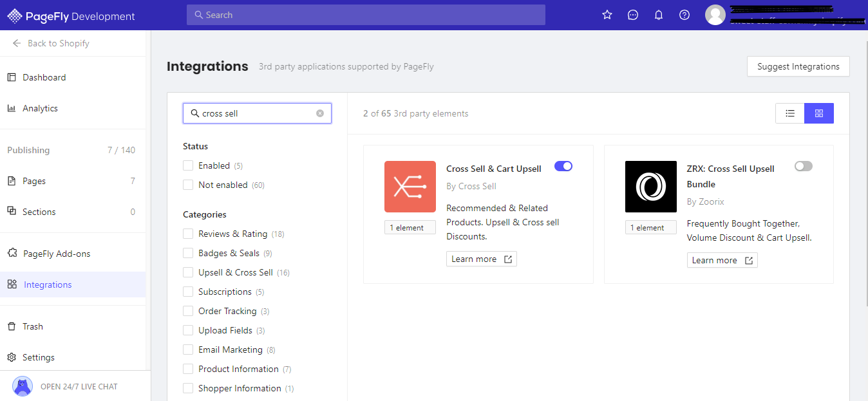Click the user avatar in top bar
This screenshot has width=868, height=401.
click(x=715, y=15)
